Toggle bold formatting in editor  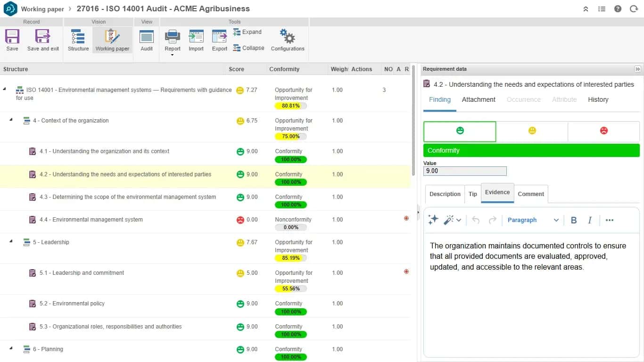pos(574,220)
